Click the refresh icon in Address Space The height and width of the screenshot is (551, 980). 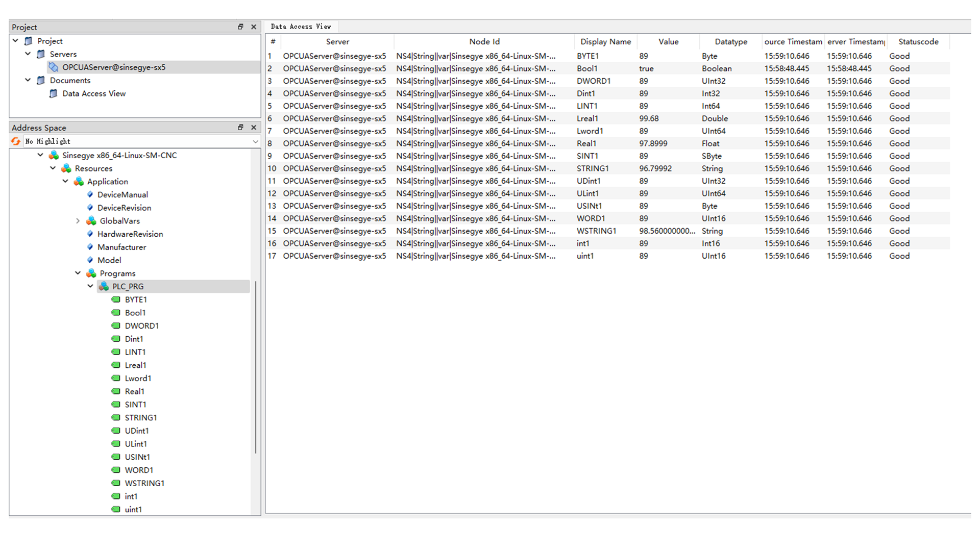[16, 141]
